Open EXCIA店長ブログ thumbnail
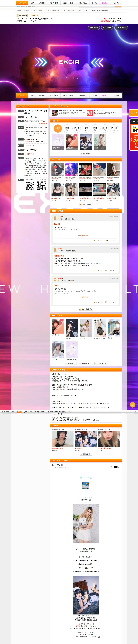The height and width of the screenshot is (644, 138). point(72,349)
